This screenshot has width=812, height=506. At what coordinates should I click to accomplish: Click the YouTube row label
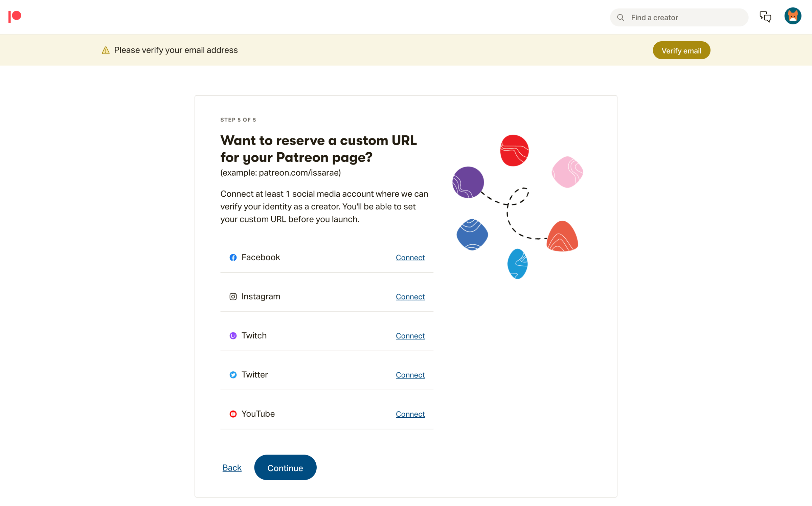click(x=258, y=414)
